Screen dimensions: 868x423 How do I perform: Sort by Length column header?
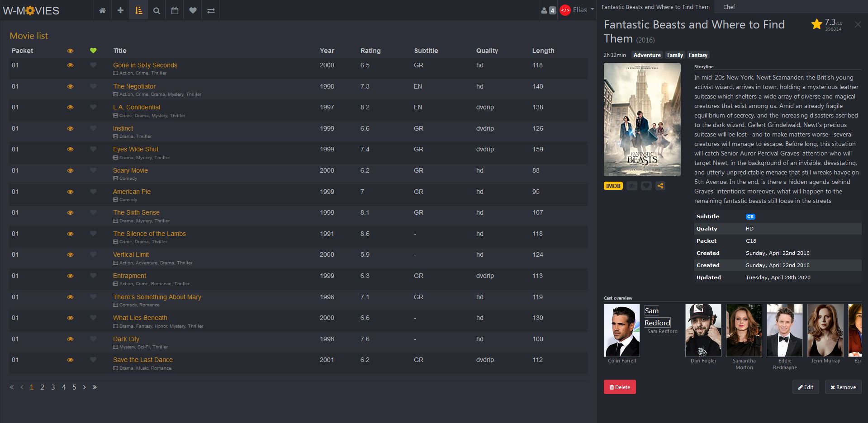pyautogui.click(x=543, y=51)
